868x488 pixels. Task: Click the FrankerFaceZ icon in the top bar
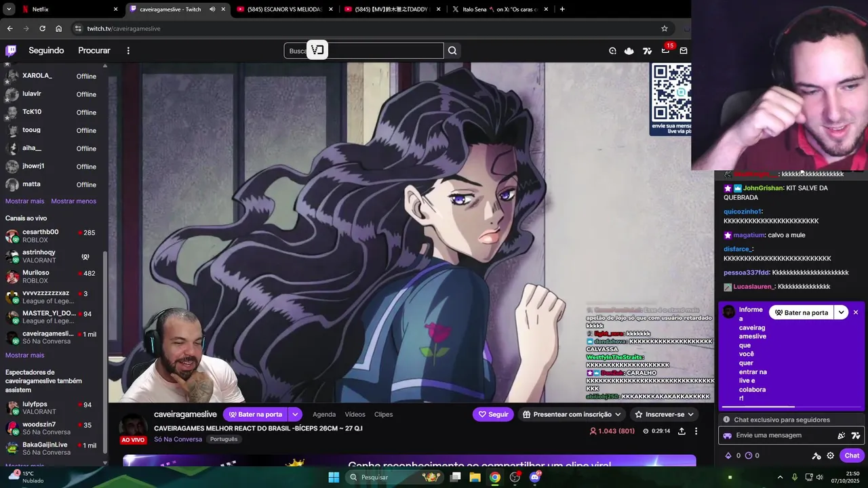tap(612, 50)
